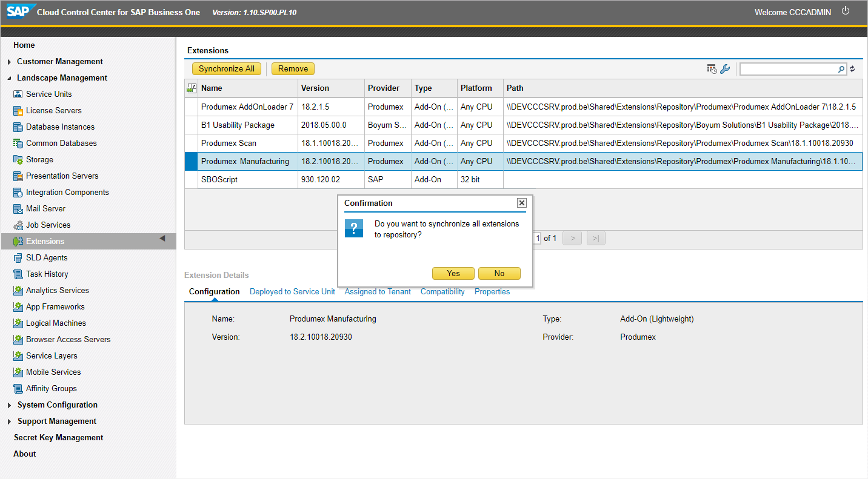Switch to the Compatibility tab

[442, 292]
